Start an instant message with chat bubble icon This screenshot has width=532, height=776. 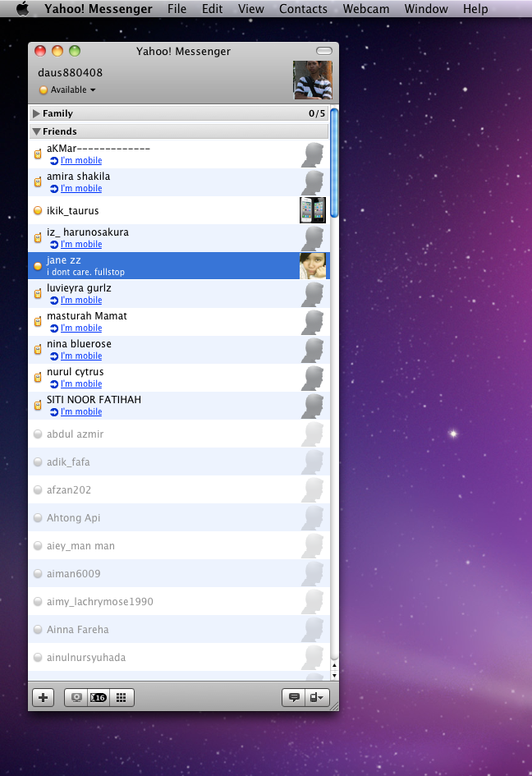pos(294,697)
